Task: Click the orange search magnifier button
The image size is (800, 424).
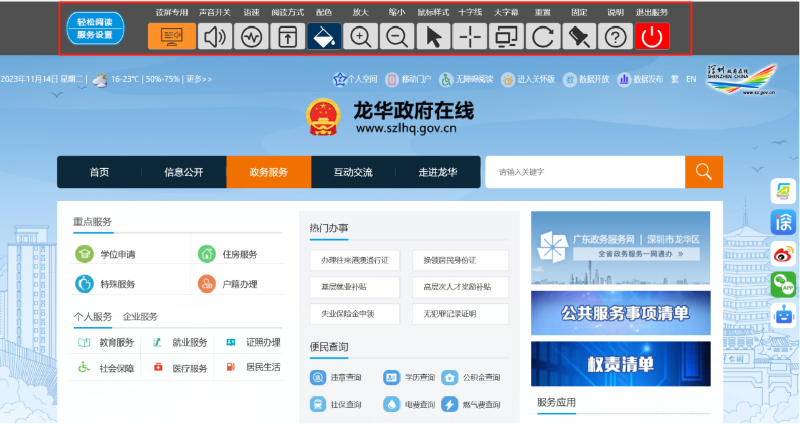Action: 704,172
